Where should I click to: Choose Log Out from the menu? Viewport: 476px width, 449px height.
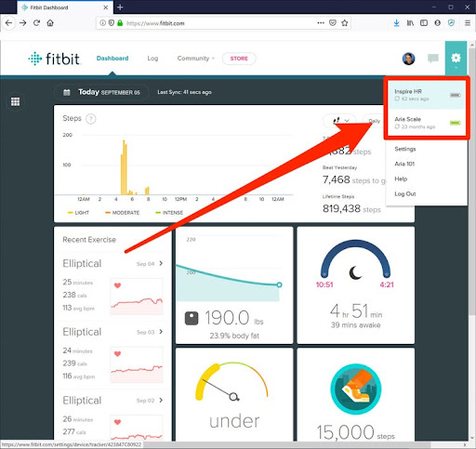(x=405, y=193)
